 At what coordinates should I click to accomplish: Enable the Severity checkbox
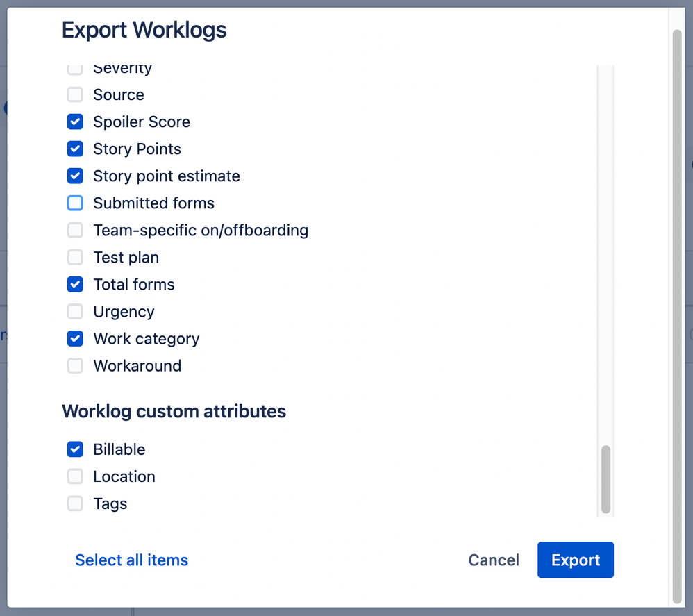click(x=74, y=67)
